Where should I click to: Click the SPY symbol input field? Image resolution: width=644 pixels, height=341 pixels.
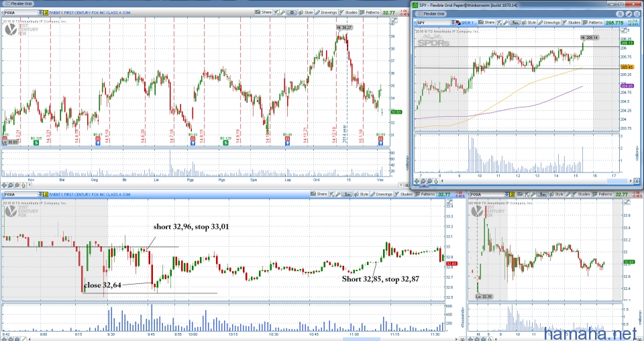click(433, 23)
